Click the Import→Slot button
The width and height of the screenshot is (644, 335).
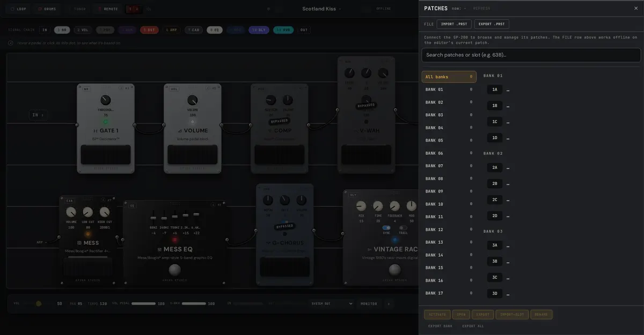(512, 315)
